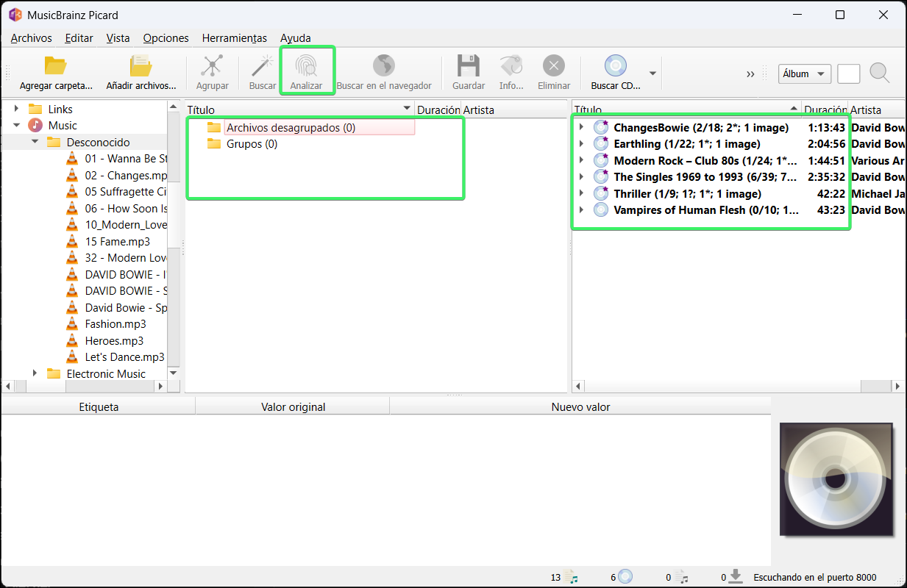Click the Agregar carpeta toolbar button
The width and height of the screenshot is (907, 588).
tap(56, 72)
